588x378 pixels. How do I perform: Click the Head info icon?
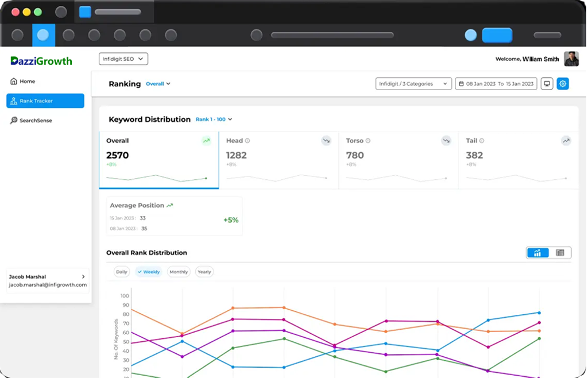click(x=247, y=141)
